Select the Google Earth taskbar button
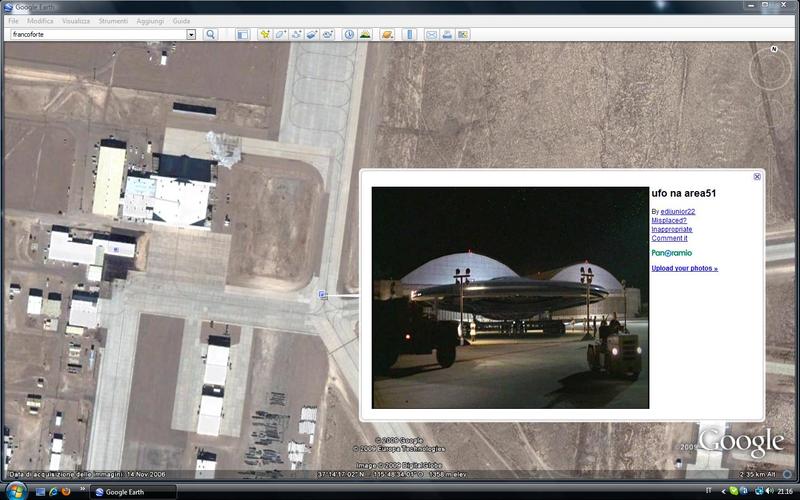The image size is (800, 500). click(134, 492)
